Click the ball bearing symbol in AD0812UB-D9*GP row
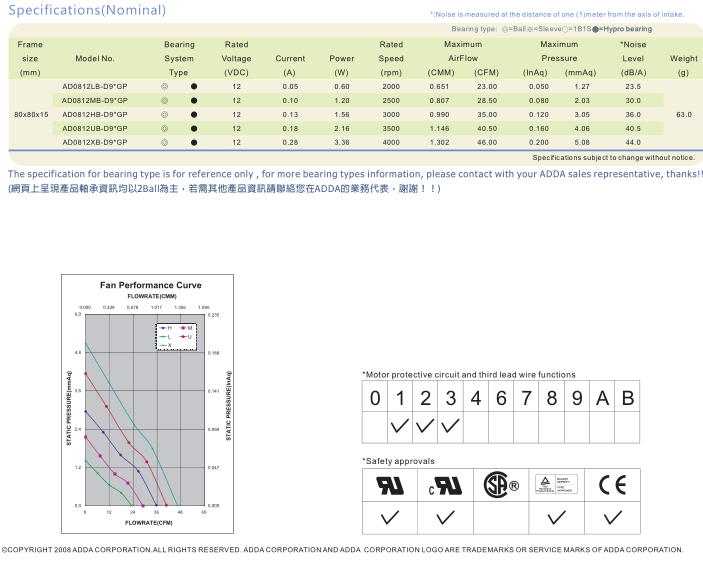Viewport: 703px width, 567px height. tap(165, 129)
